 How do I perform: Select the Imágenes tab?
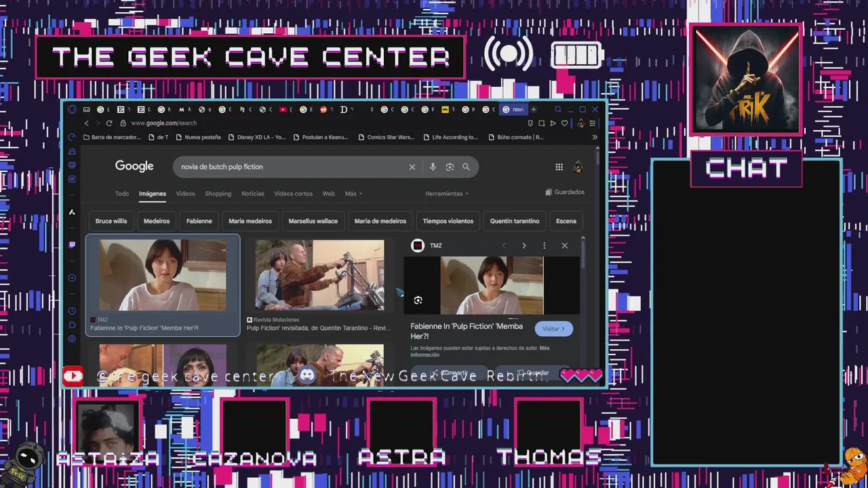[153, 194]
